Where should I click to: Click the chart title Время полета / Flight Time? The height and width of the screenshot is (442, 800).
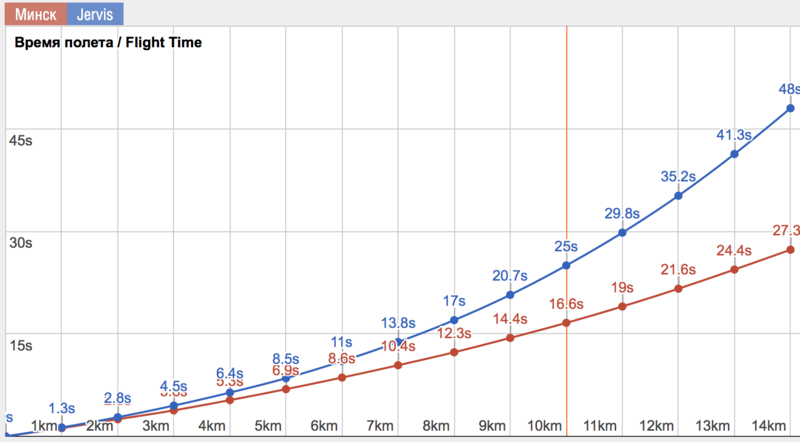click(x=108, y=42)
